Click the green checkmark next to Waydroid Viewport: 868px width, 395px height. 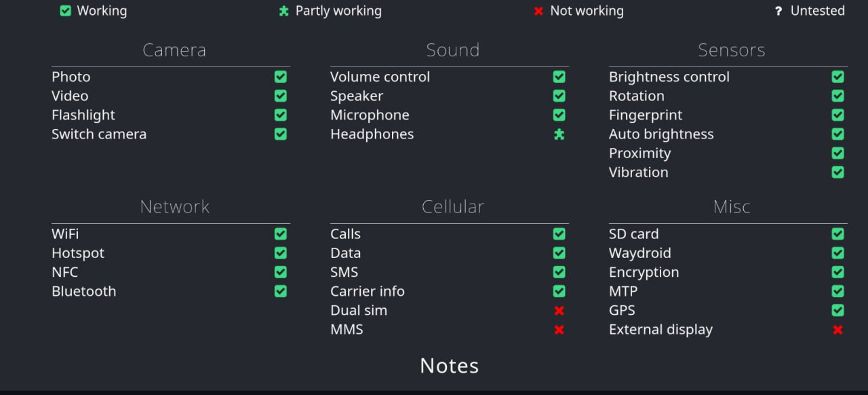(x=837, y=253)
